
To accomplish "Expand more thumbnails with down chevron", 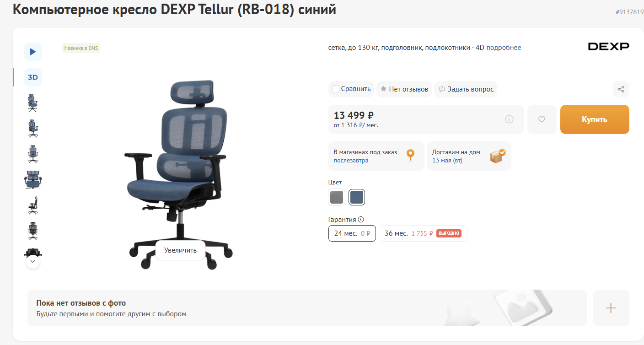I will tap(32, 262).
